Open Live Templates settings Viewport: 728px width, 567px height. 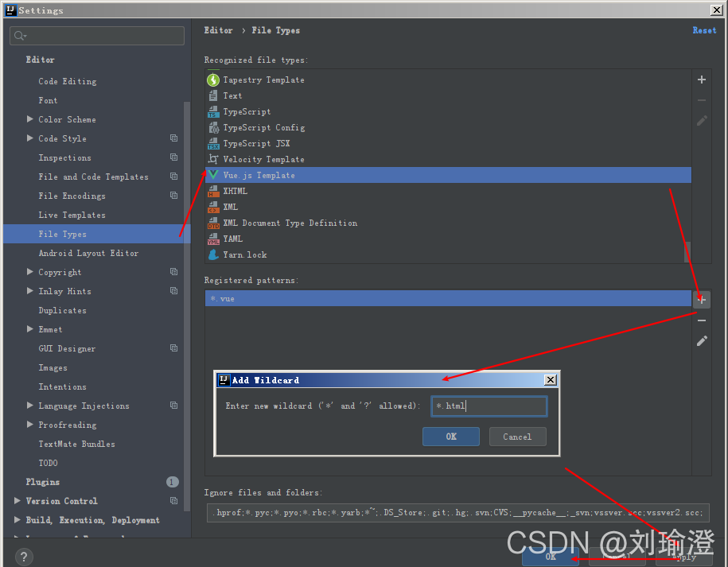pyautogui.click(x=72, y=215)
